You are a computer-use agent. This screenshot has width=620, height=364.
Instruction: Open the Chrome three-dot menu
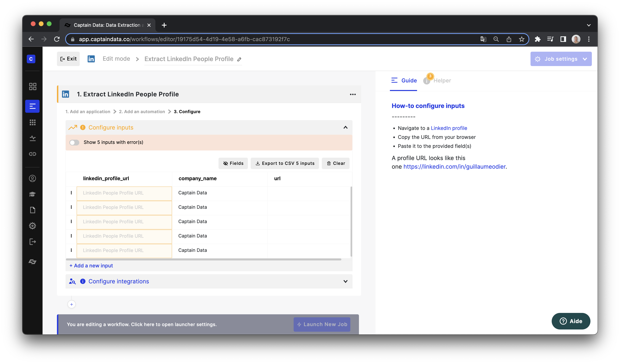point(589,39)
